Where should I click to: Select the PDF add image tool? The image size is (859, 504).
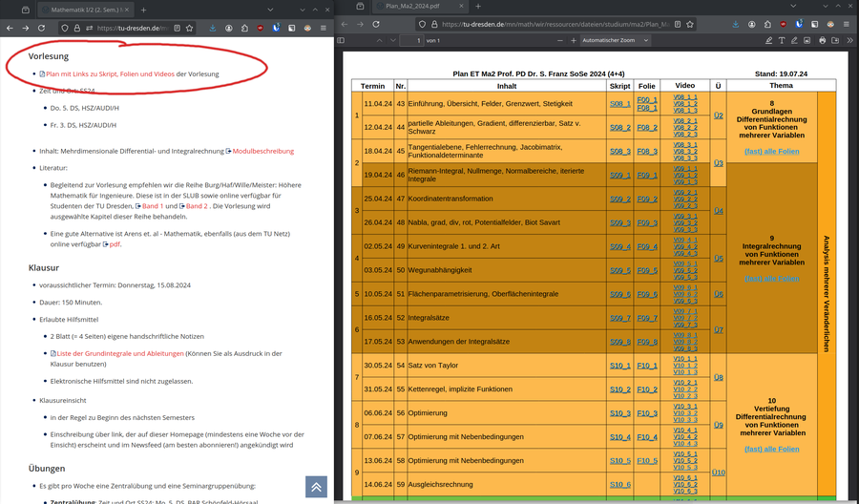click(807, 40)
